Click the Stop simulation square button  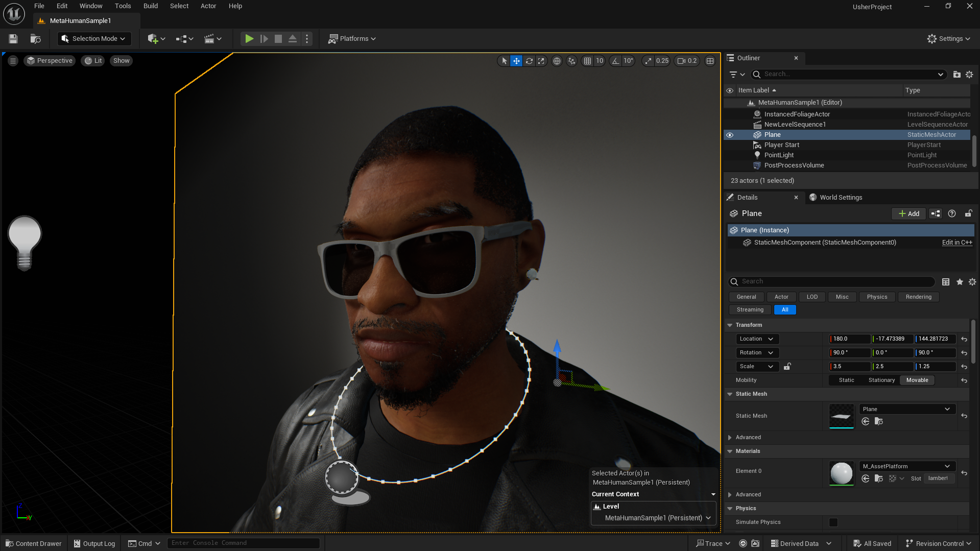[278, 39]
